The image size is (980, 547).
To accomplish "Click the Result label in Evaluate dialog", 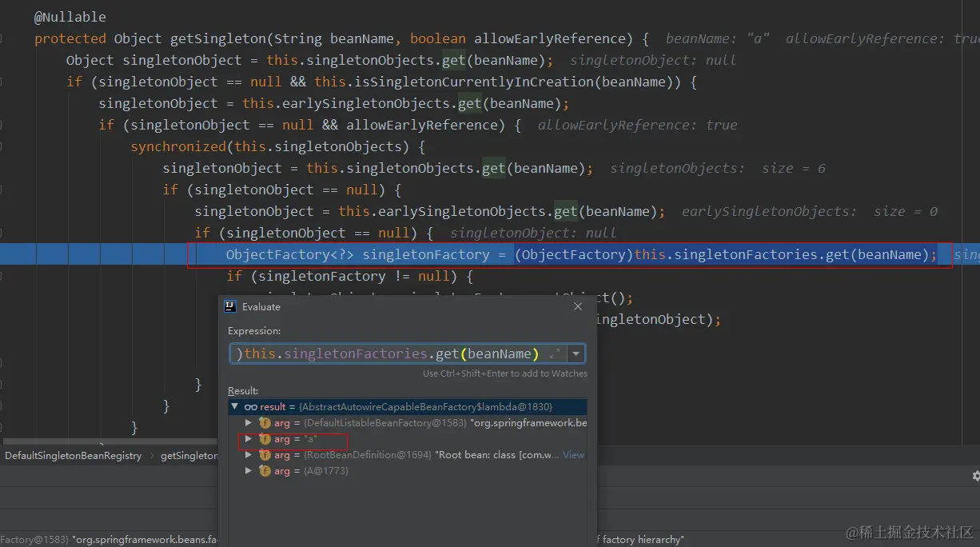I will (243, 391).
